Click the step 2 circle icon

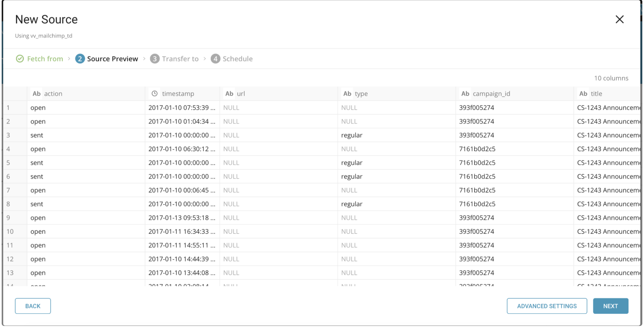click(x=80, y=59)
